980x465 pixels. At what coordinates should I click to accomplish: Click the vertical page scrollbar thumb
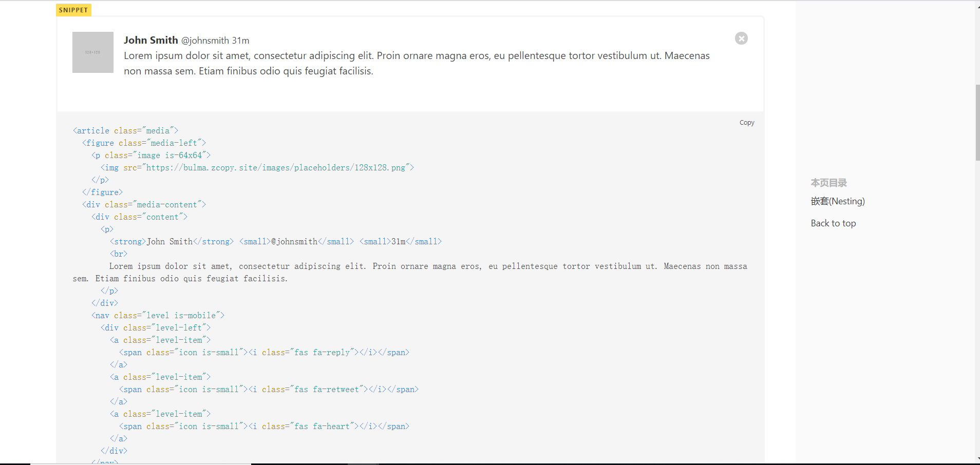pos(977,122)
